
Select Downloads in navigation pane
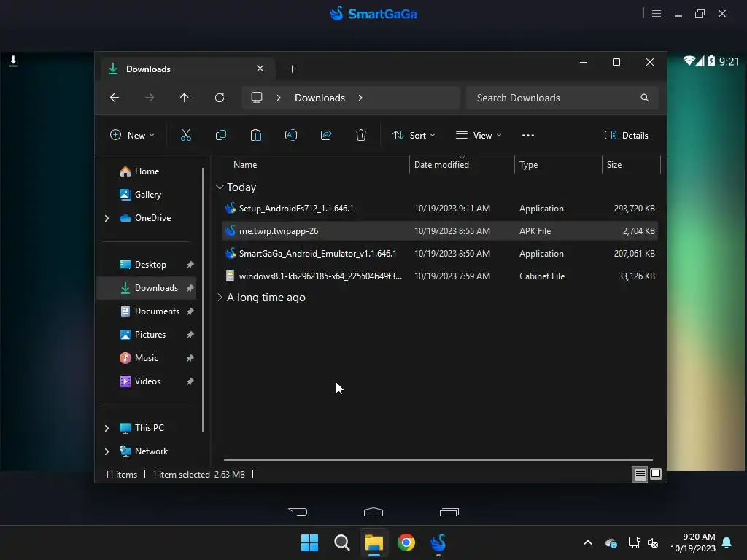(147, 287)
